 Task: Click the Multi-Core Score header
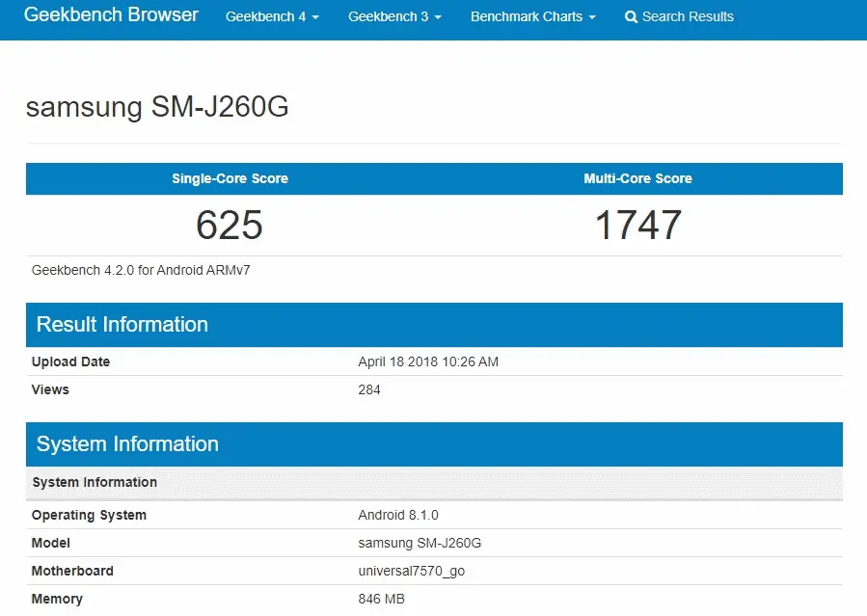[x=638, y=178]
